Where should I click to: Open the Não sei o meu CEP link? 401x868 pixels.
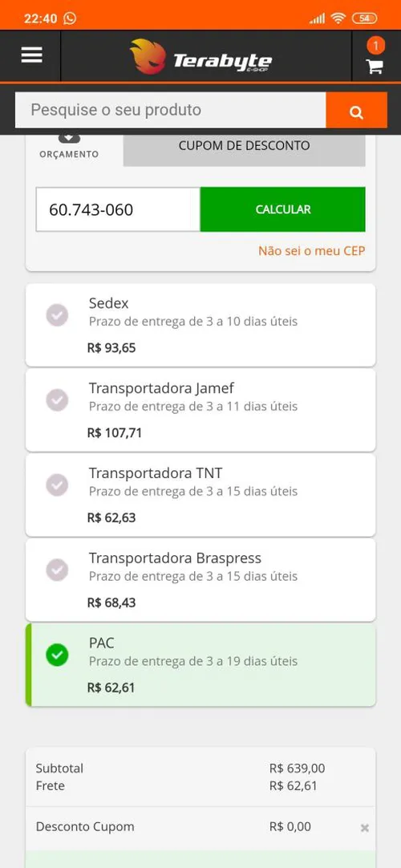(312, 251)
